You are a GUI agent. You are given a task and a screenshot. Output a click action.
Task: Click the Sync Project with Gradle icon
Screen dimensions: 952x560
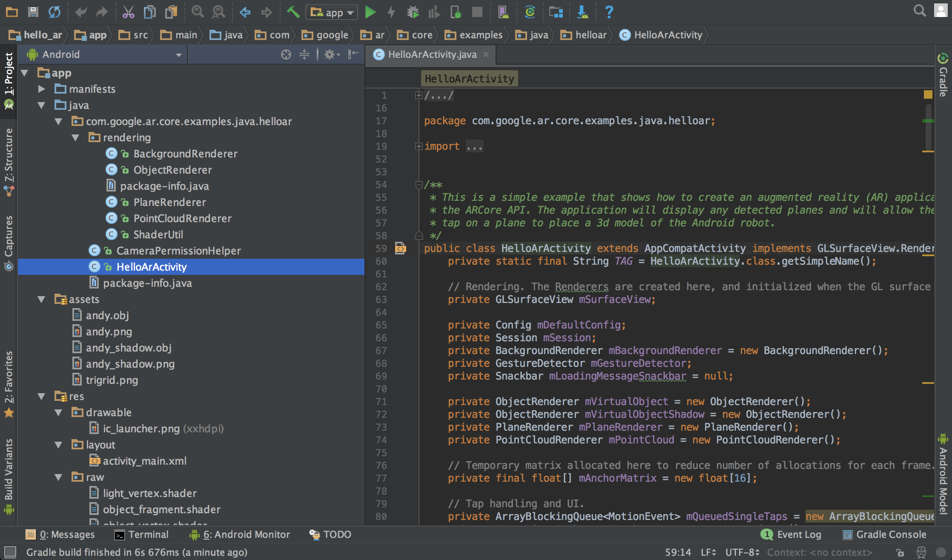tap(530, 12)
